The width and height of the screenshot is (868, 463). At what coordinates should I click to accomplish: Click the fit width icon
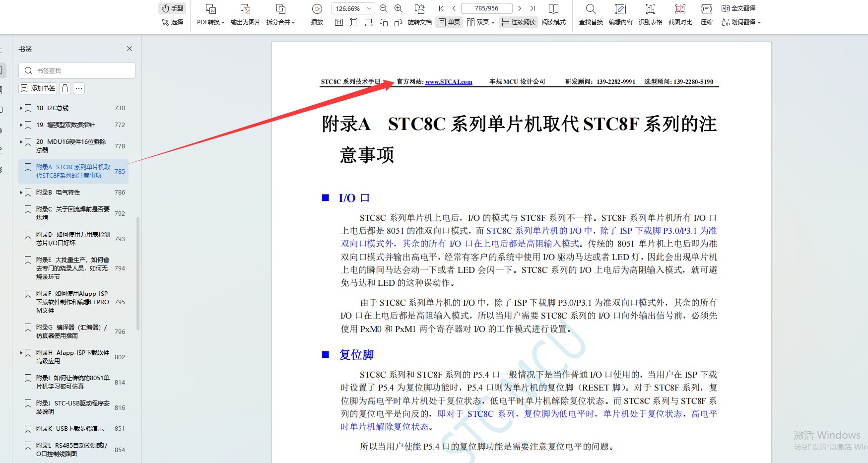pyautogui.click(x=369, y=22)
